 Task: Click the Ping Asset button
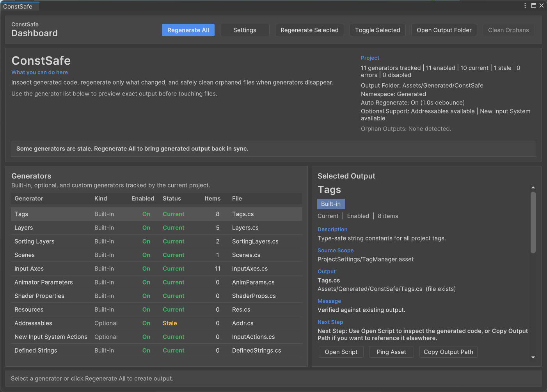391,352
